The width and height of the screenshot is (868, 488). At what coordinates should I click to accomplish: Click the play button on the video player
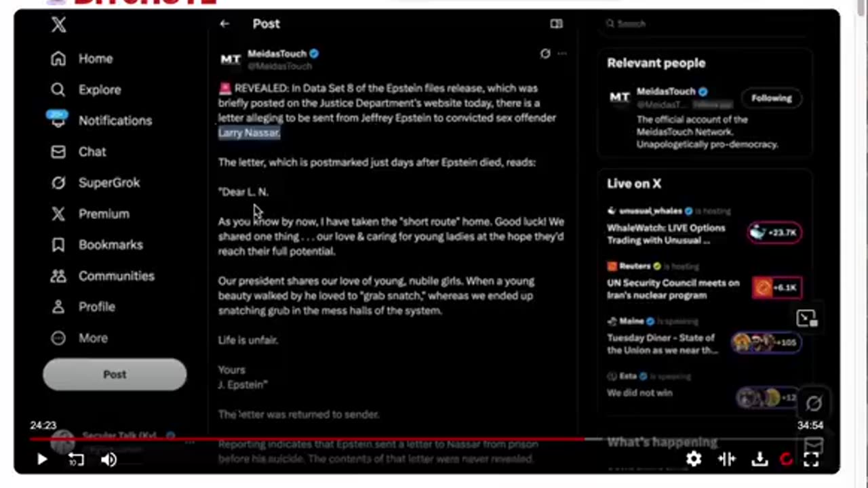(41, 460)
